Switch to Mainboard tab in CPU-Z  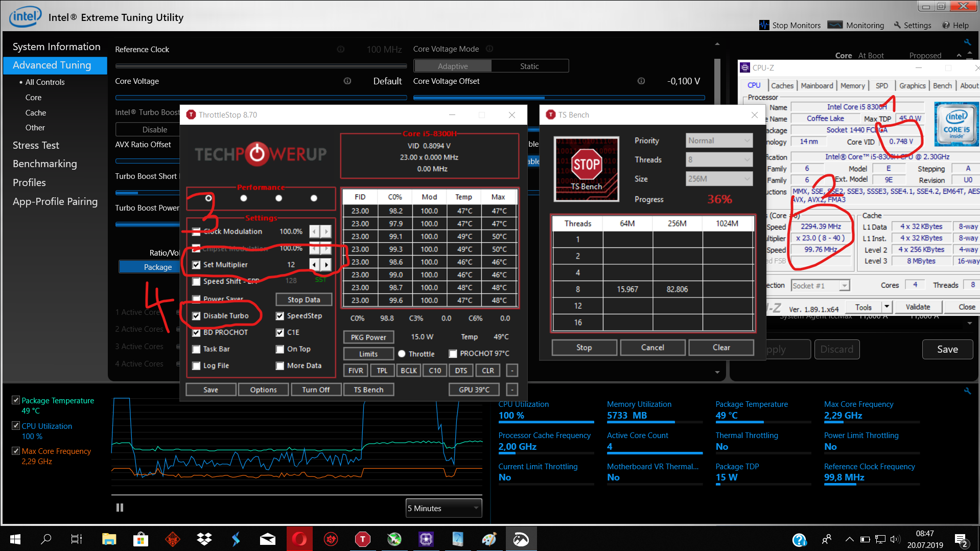[x=817, y=86]
